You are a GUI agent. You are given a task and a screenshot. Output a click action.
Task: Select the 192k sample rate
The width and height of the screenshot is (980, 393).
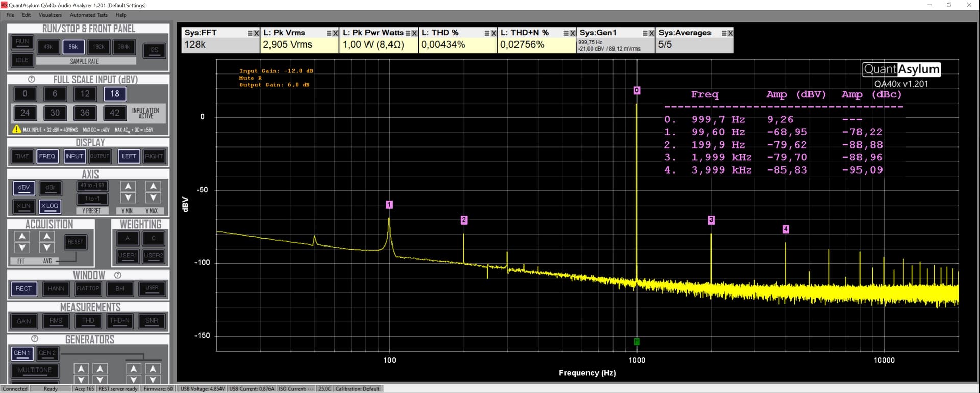pyautogui.click(x=99, y=47)
